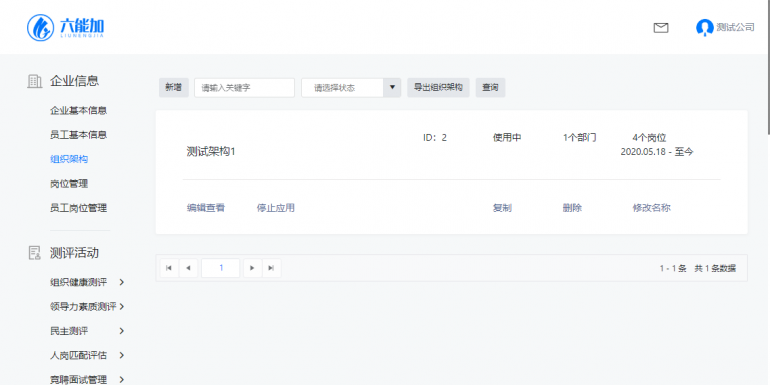Go to next page arrow
Screen dimensions: 770x385
click(252, 268)
